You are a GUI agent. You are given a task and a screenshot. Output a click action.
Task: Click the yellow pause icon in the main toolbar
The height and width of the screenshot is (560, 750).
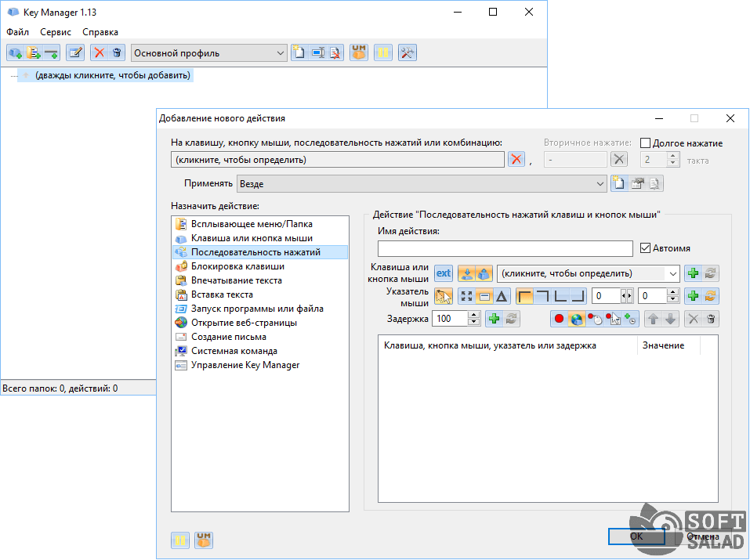(x=382, y=53)
